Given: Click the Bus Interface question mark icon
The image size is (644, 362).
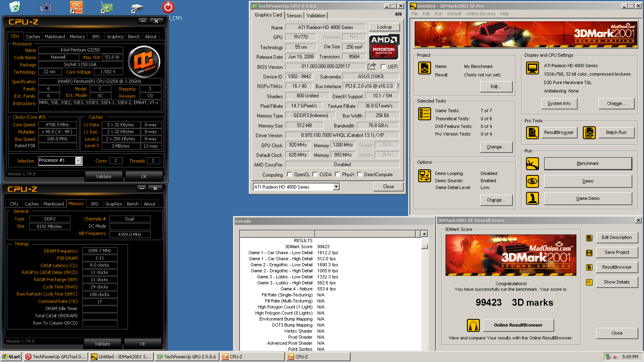Looking at the screenshot, I should click(398, 86).
